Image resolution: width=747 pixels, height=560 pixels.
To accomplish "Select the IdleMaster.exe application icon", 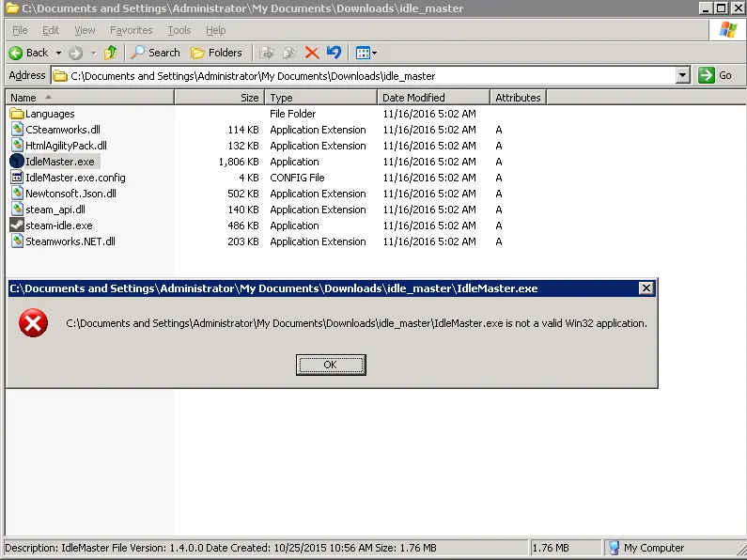I will tap(17, 162).
